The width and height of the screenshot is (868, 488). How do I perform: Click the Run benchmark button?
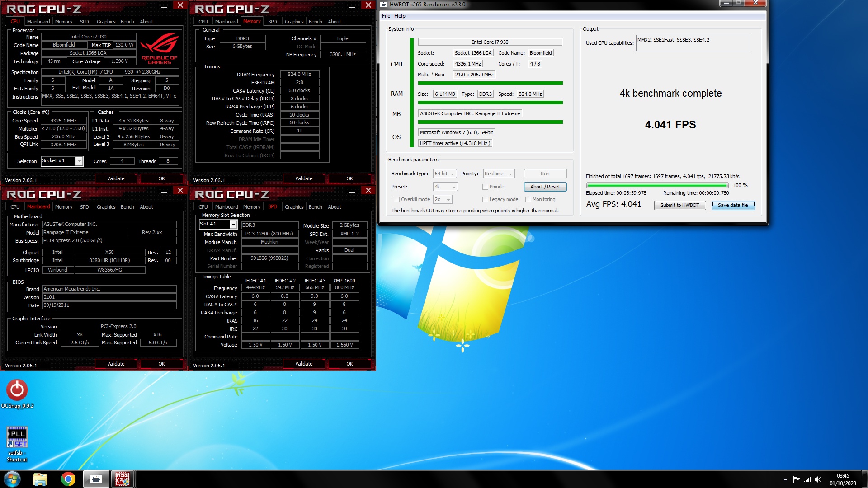(x=545, y=174)
